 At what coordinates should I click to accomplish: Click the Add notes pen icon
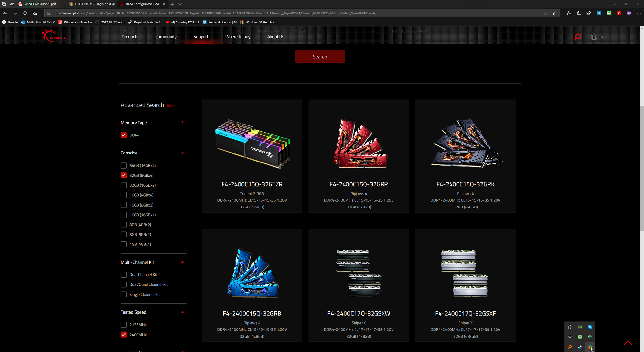[x=578, y=13]
